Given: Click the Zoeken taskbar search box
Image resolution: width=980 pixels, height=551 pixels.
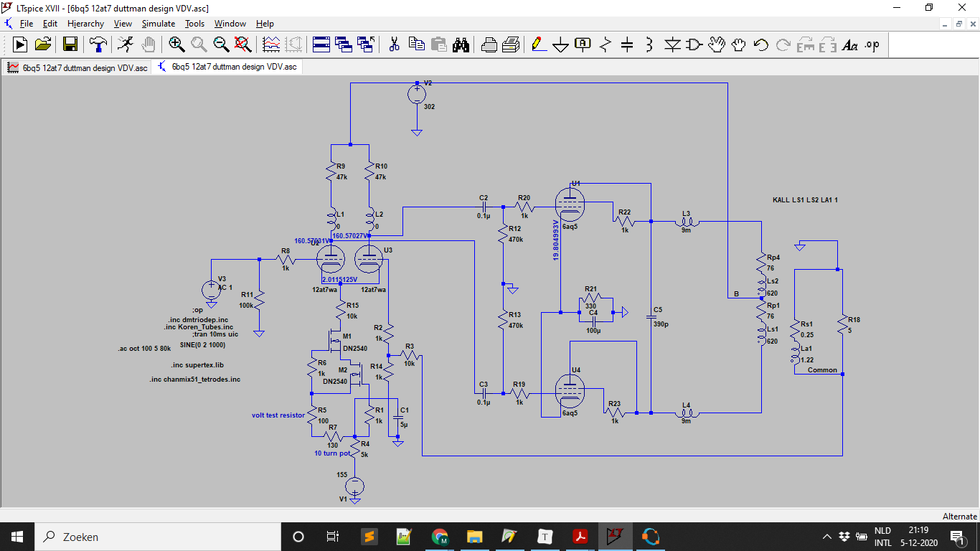Looking at the screenshot, I should [x=157, y=537].
